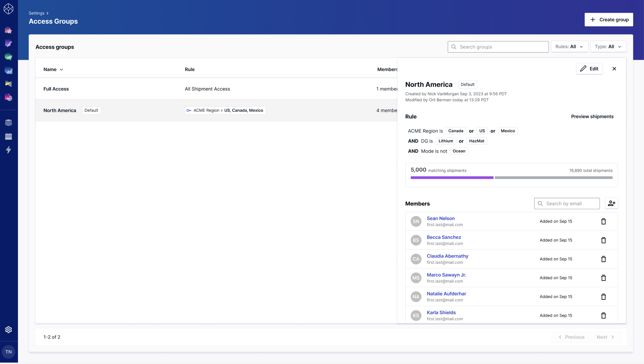The height and width of the screenshot is (364, 644).
Task: Open Marco Sawayn Jr. member link
Action: (446, 275)
